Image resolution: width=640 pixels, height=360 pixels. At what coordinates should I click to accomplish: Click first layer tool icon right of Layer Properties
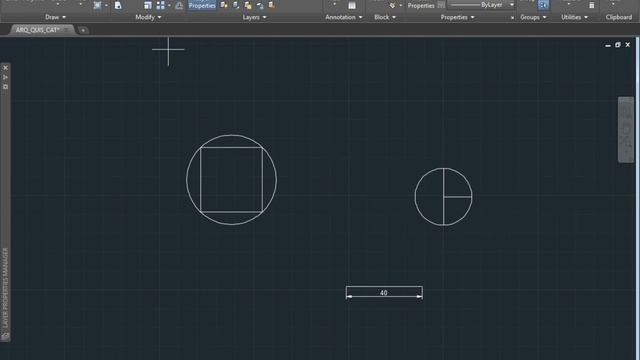[224, 5]
